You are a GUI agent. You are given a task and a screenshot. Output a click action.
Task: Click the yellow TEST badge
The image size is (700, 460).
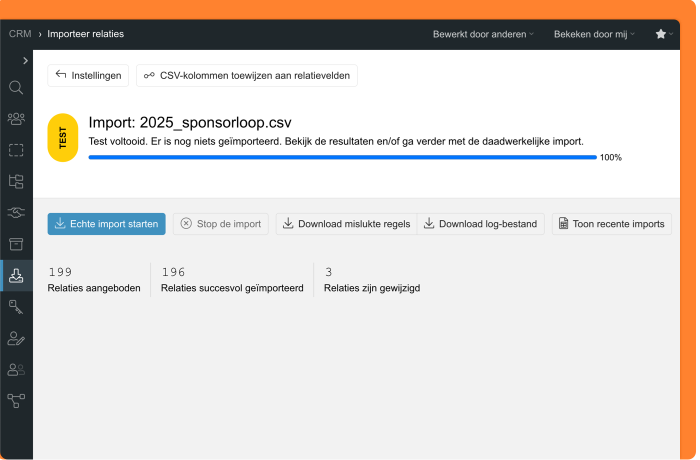(x=63, y=138)
